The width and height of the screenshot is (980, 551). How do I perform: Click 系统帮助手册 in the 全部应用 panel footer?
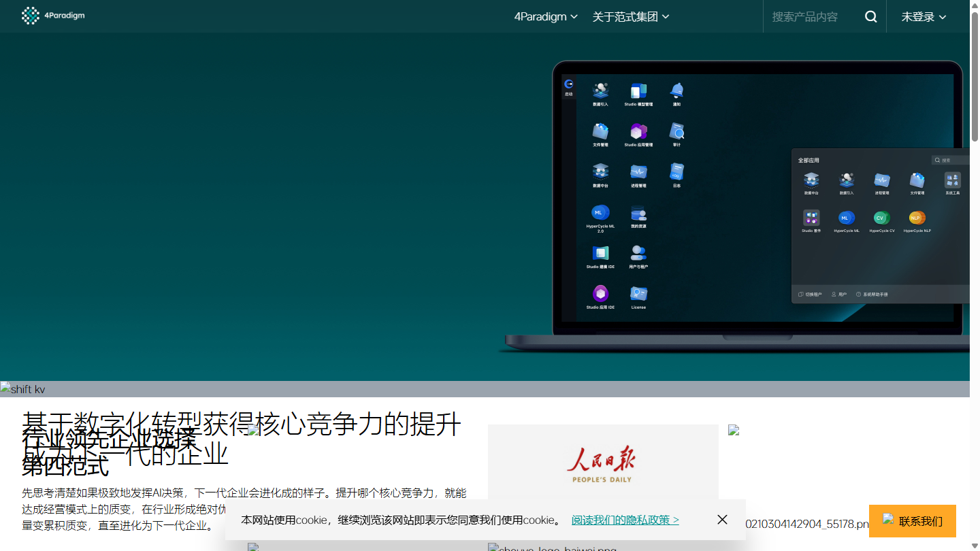[872, 295]
